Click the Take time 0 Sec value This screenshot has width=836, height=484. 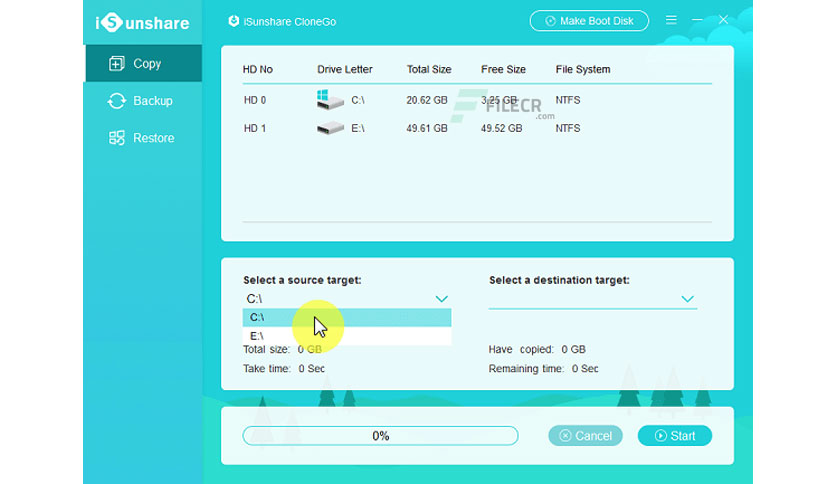coord(311,369)
